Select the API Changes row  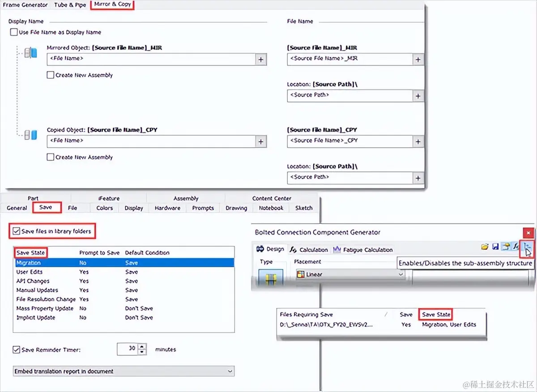coord(124,281)
